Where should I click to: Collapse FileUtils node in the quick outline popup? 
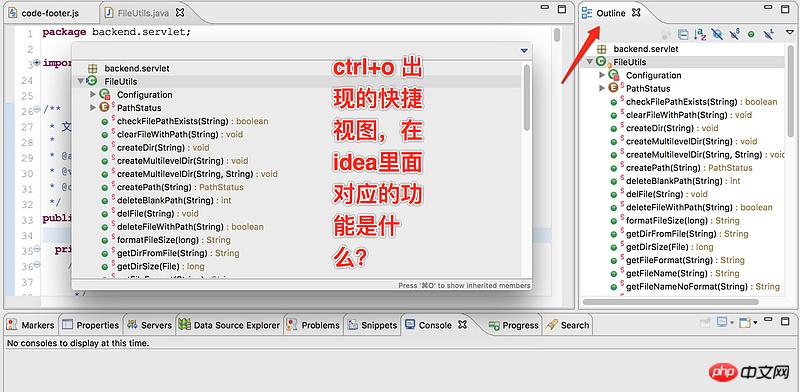[80, 81]
